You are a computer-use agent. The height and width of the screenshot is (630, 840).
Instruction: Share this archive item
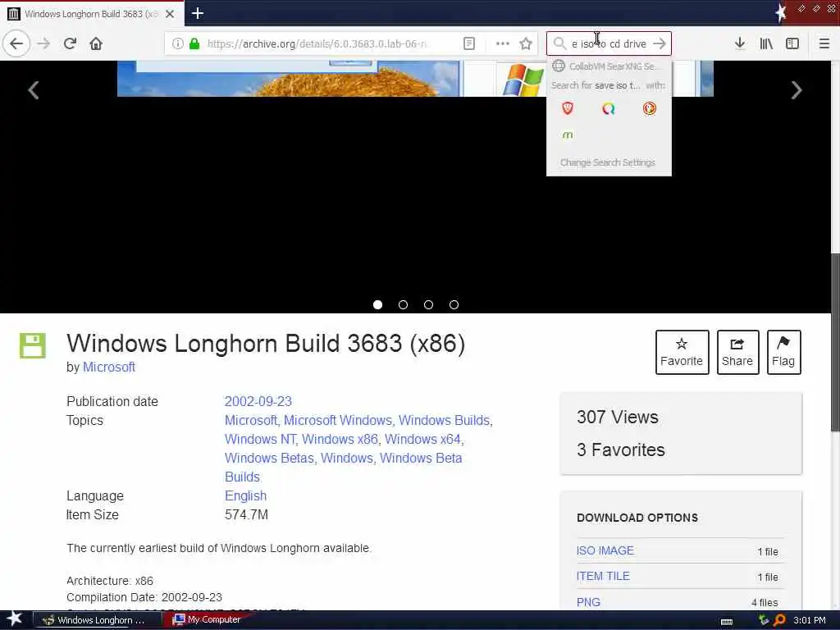(x=737, y=352)
